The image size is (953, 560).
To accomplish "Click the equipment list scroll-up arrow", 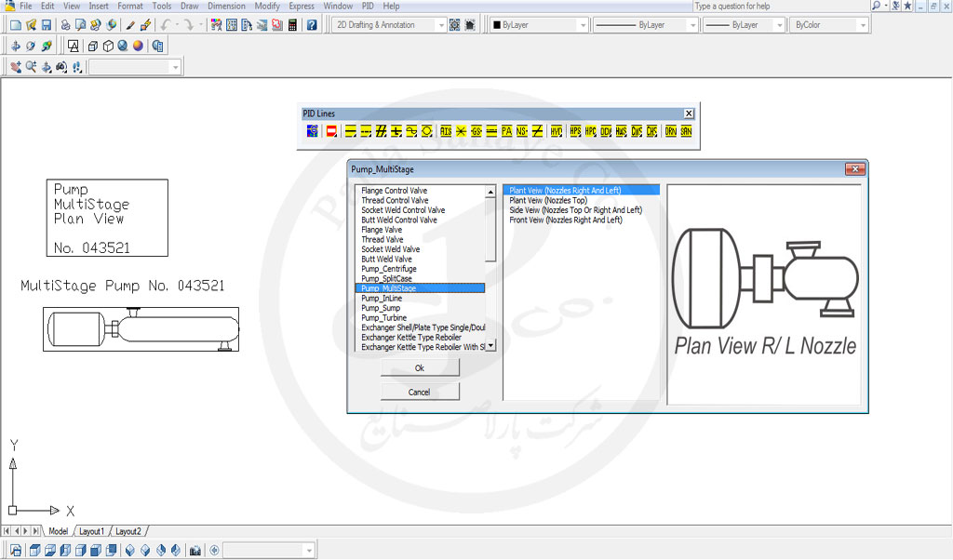I will [x=490, y=192].
